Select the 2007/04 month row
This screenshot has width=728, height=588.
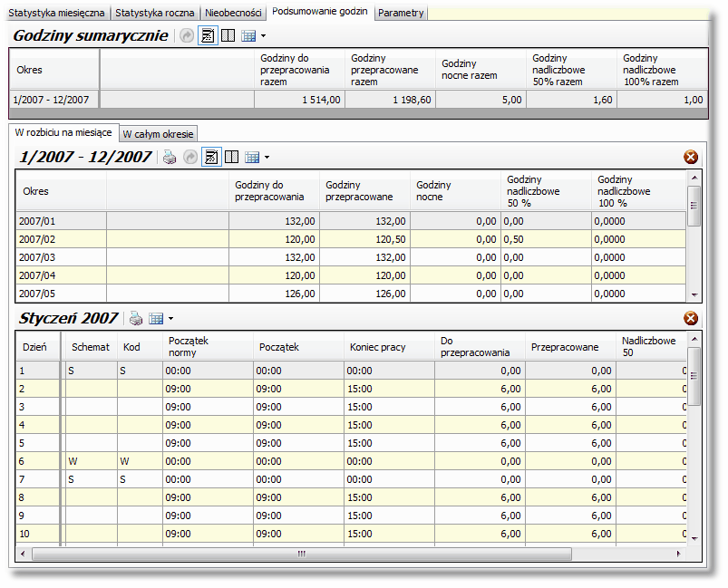[x=351, y=275]
